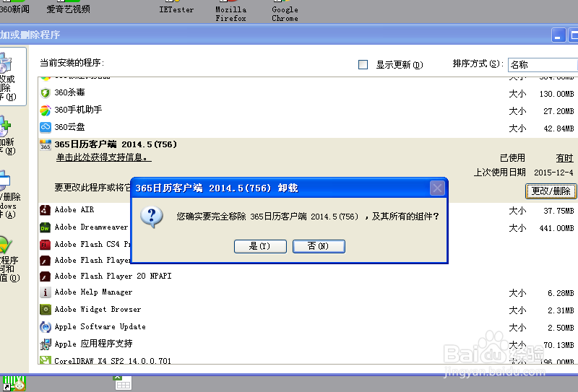This screenshot has width=578, height=392.
Task: Open the 排序方式 名称 dropdown
Action: (543, 65)
